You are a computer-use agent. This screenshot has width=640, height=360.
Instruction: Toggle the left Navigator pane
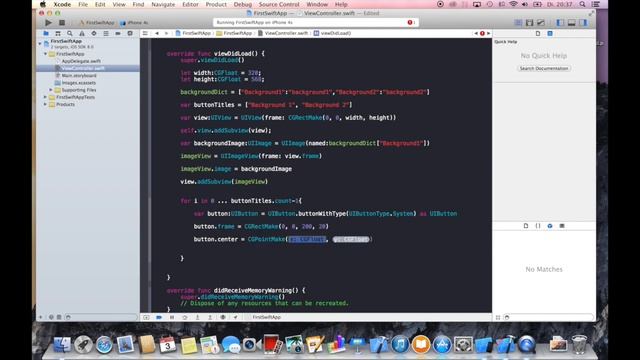click(x=560, y=23)
